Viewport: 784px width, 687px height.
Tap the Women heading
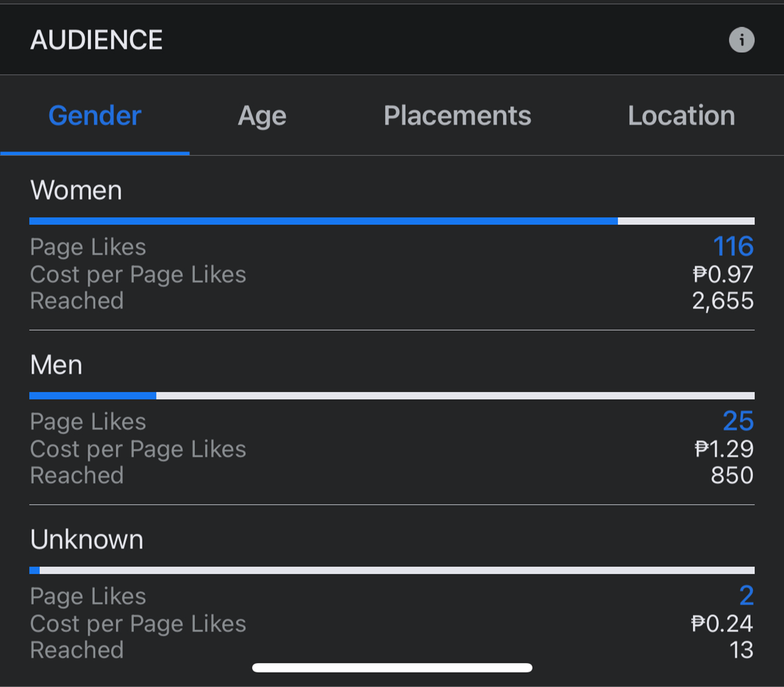click(76, 190)
